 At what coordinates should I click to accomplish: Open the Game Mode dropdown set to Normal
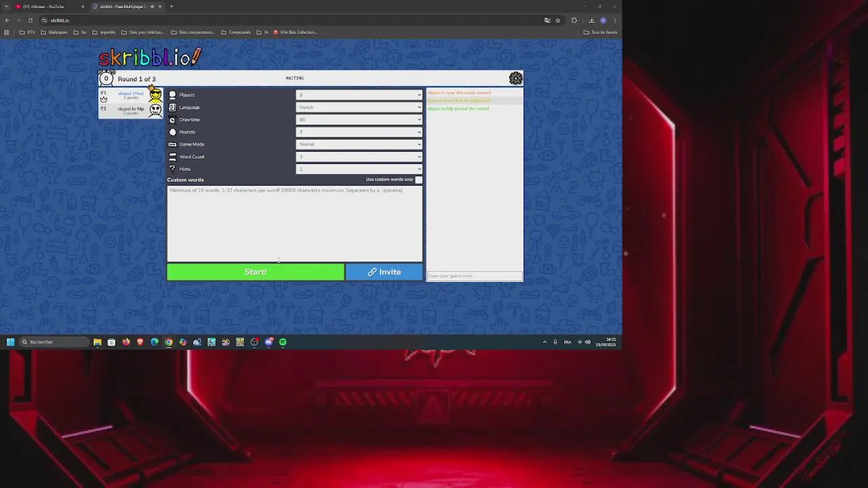(359, 144)
